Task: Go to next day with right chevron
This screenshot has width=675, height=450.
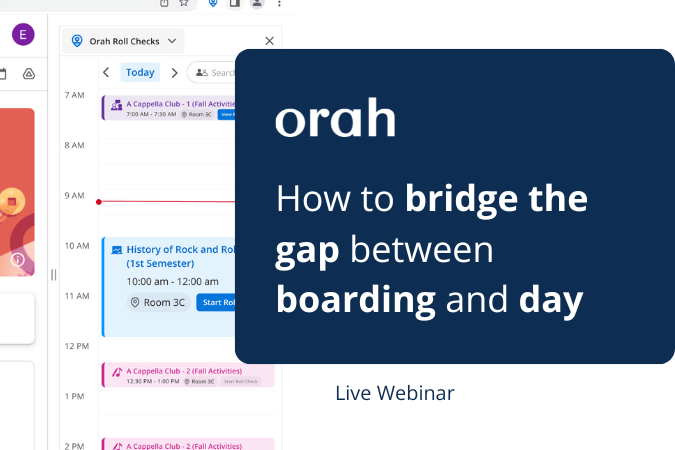Action: pyautogui.click(x=174, y=73)
